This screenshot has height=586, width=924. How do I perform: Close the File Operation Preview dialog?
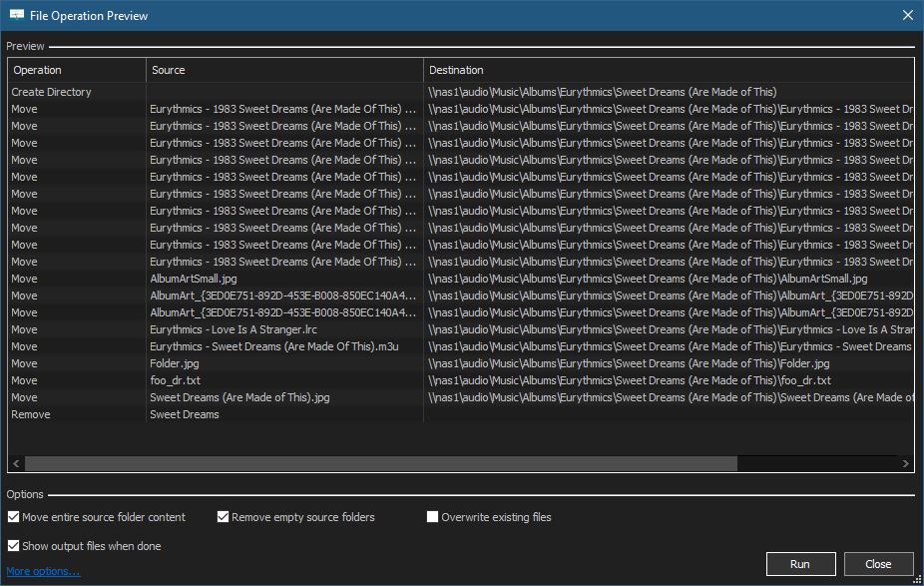coord(907,15)
